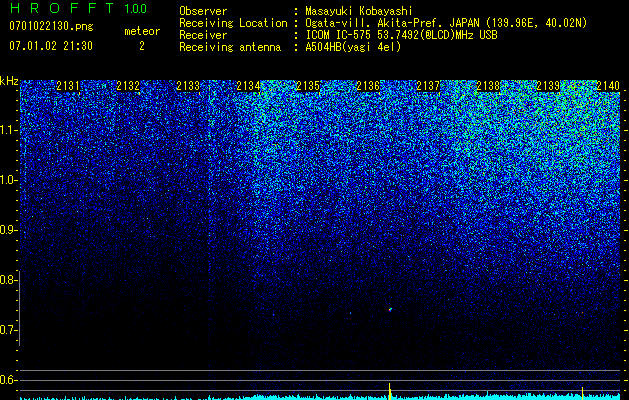Click time marker 2137
This screenshot has height=400, width=629.
(x=428, y=86)
